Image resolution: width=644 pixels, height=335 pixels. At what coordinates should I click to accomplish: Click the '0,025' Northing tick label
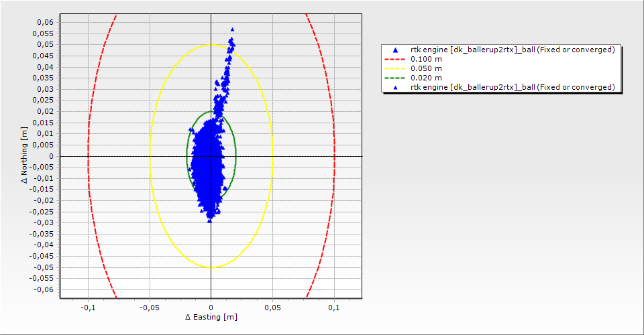pyautogui.click(x=43, y=100)
